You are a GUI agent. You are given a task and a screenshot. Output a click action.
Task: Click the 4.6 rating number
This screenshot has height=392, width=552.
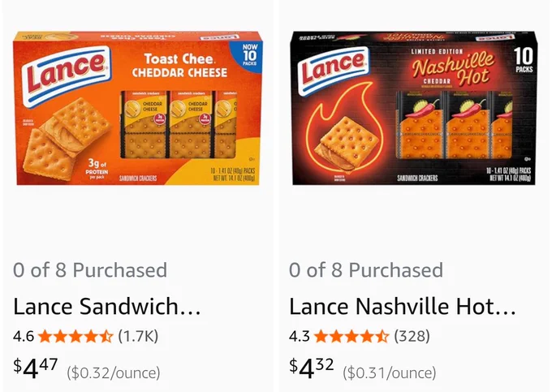[24, 336]
